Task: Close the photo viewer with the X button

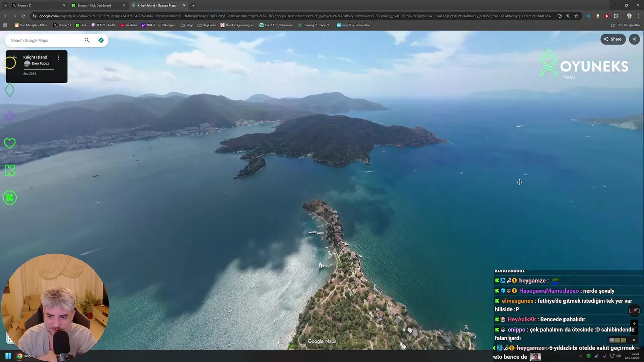Action: pos(634,39)
